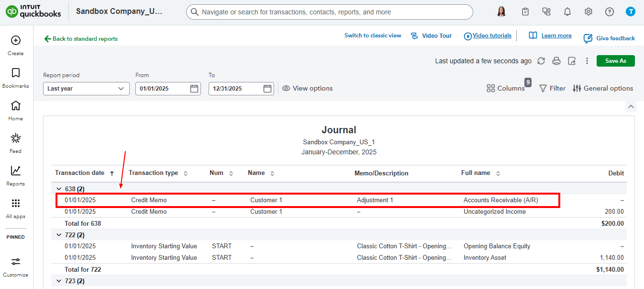Viewport: 644px width, 289px height.
Task: Open Reports from the sidebar
Action: 15,175
